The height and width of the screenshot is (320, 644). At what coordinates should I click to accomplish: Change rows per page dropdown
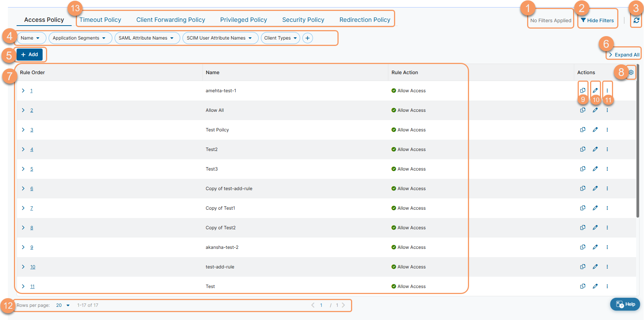[x=63, y=305]
